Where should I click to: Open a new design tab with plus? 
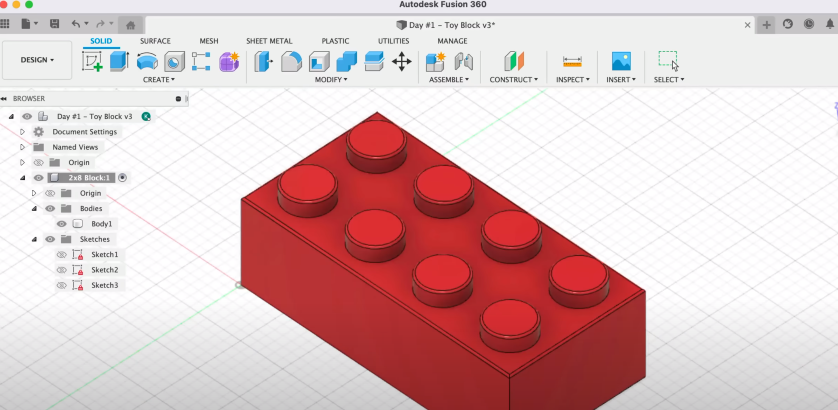click(766, 25)
